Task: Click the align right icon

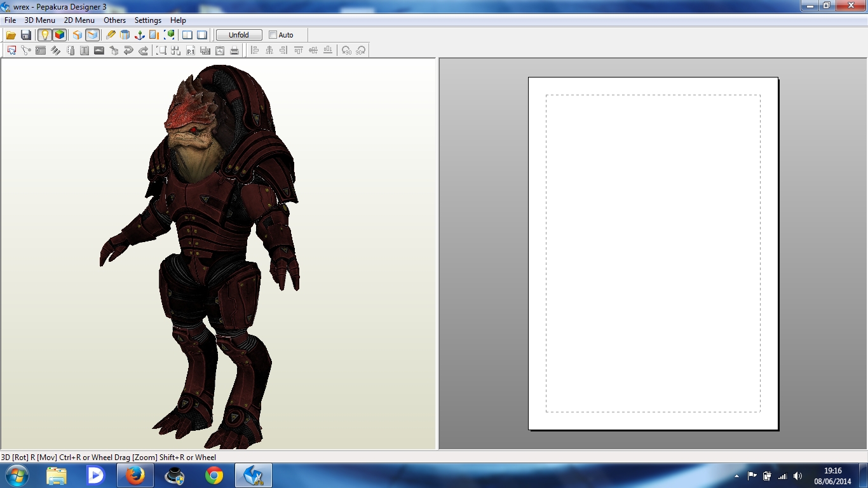Action: [284, 50]
